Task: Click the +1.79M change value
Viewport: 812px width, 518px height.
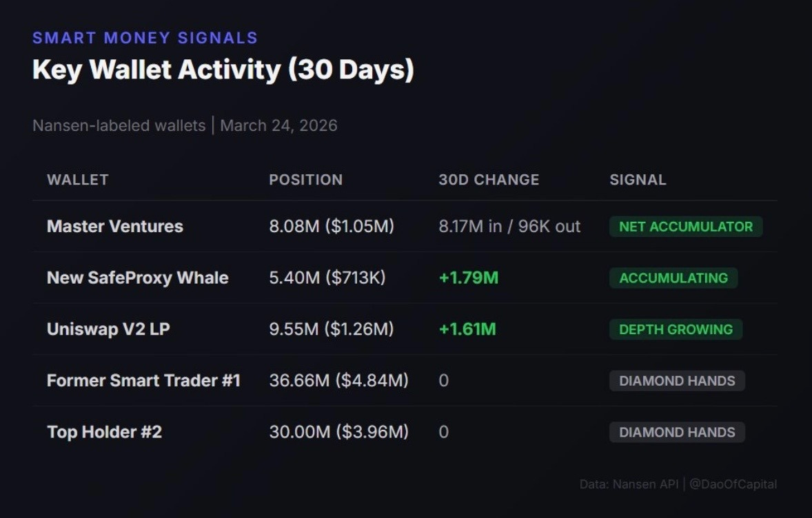Action: pos(468,278)
